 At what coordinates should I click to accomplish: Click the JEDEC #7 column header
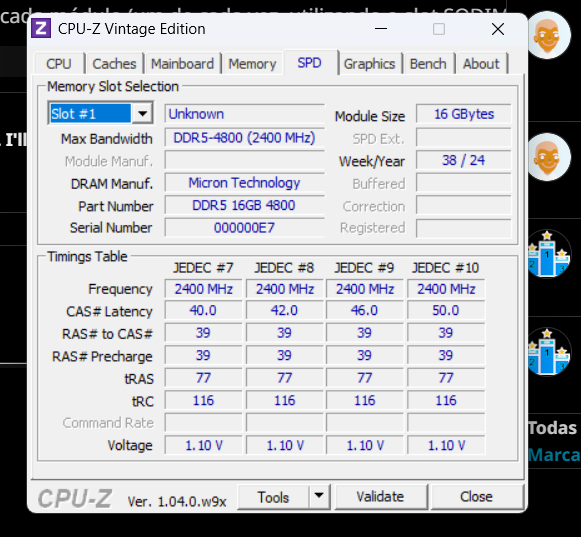tap(203, 268)
